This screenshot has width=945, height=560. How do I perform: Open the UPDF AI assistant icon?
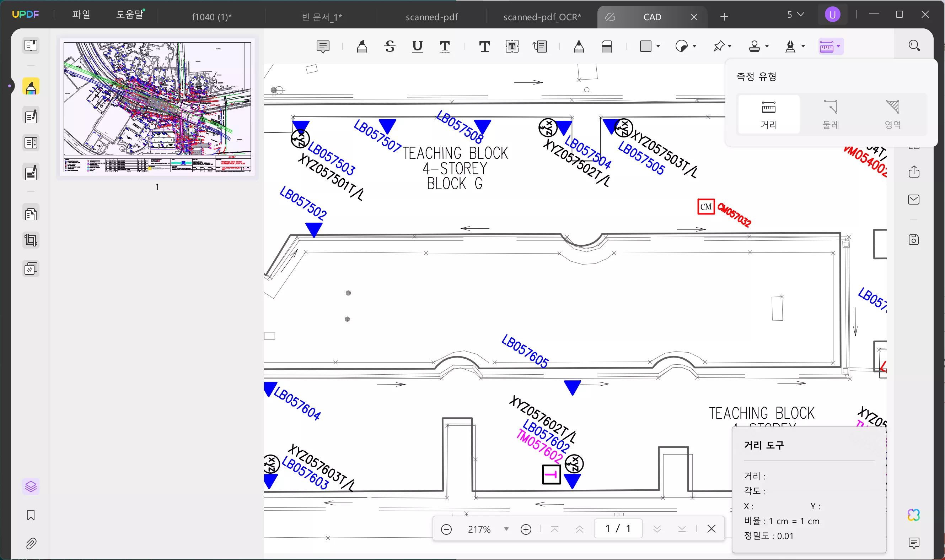click(914, 515)
